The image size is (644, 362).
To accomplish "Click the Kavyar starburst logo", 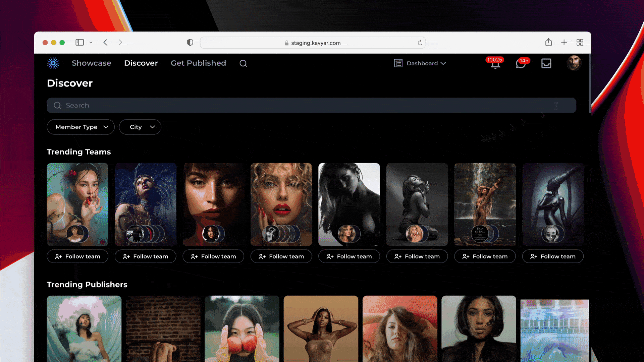I will [53, 63].
